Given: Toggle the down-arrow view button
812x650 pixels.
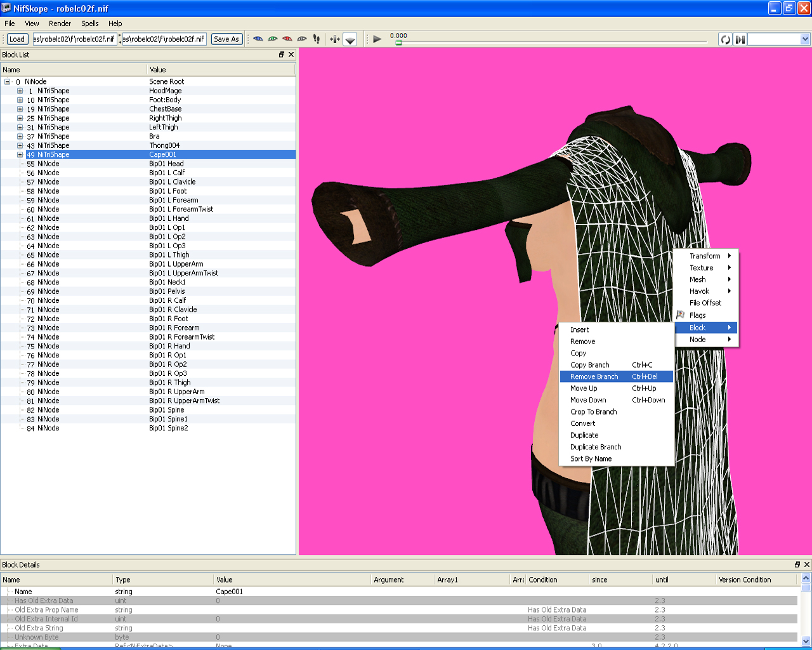Looking at the screenshot, I should [350, 39].
